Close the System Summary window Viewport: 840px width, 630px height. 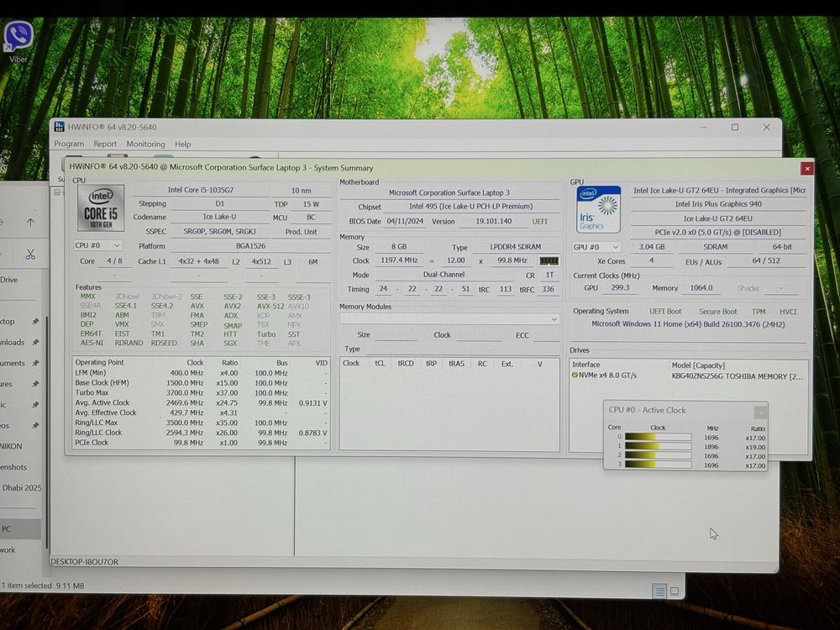[806, 169]
